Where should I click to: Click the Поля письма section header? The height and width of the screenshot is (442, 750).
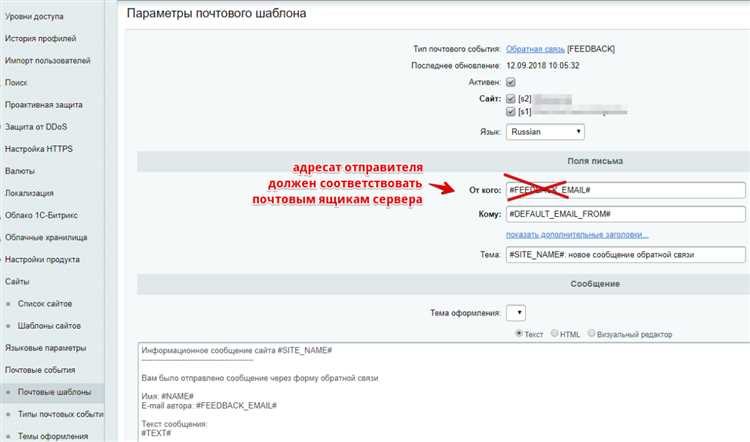[x=595, y=161]
